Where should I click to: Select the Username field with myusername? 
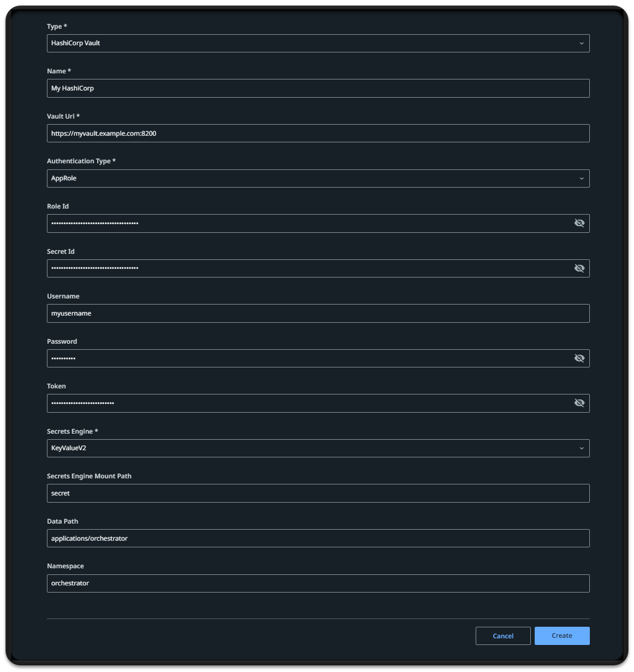coord(318,313)
